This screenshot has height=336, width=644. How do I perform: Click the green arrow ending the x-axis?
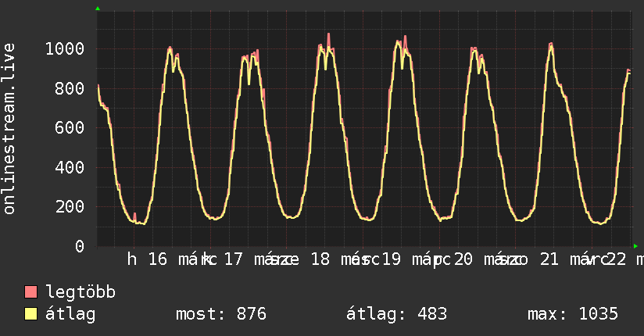point(635,247)
